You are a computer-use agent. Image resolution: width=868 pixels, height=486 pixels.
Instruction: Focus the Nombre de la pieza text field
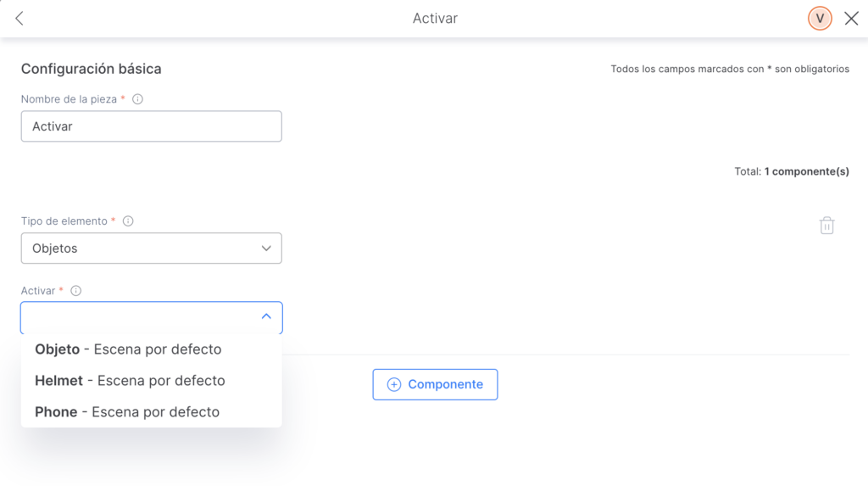point(151,126)
